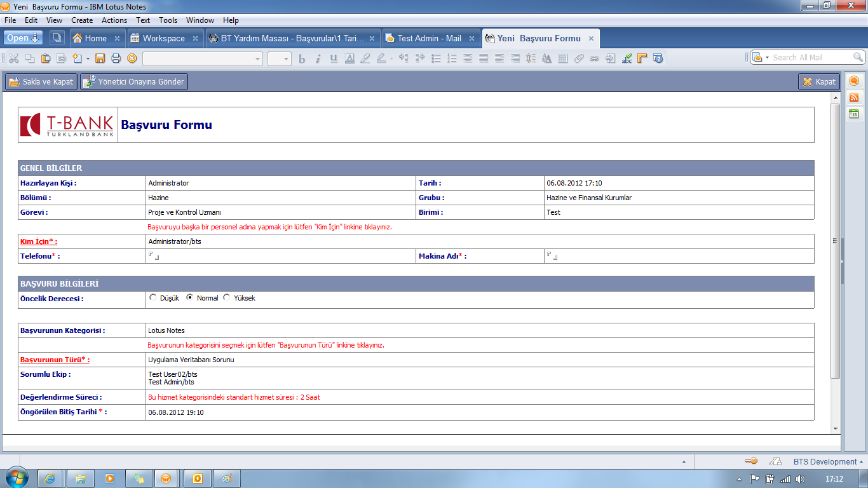This screenshot has height=488, width=868.
Task: Expand the status bar message arrow
Action: (684, 462)
